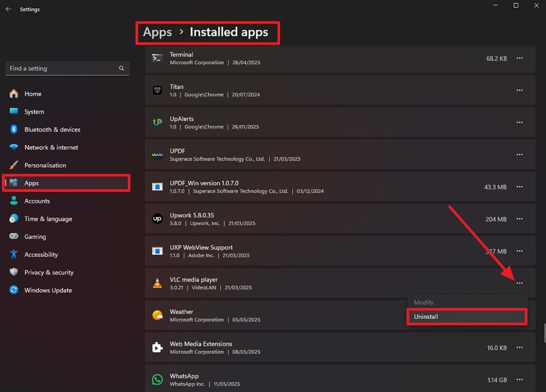546x392 pixels.
Task: Click the Upwork app icon
Action: click(157, 219)
